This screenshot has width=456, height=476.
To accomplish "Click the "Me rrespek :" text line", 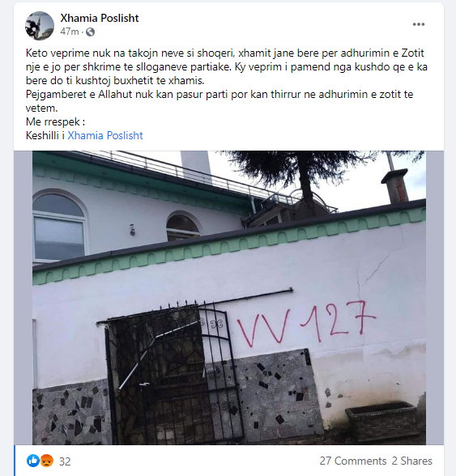I will point(56,121).
